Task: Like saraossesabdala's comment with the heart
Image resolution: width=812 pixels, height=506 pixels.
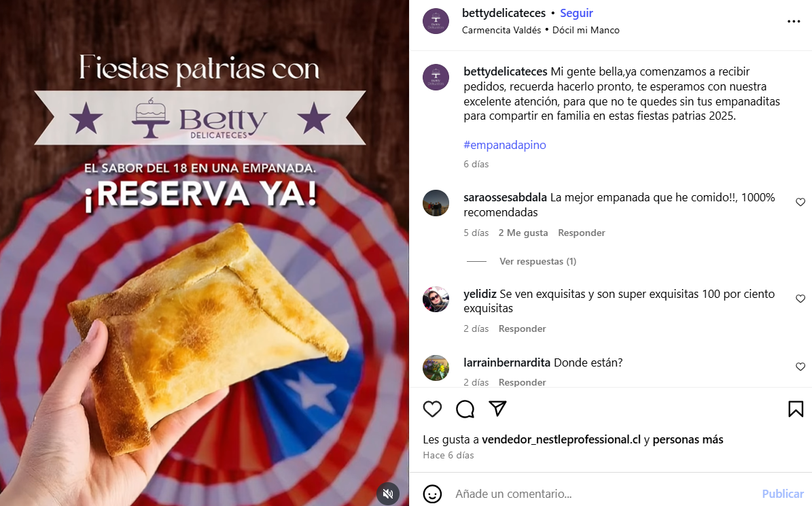Action: 800,202
